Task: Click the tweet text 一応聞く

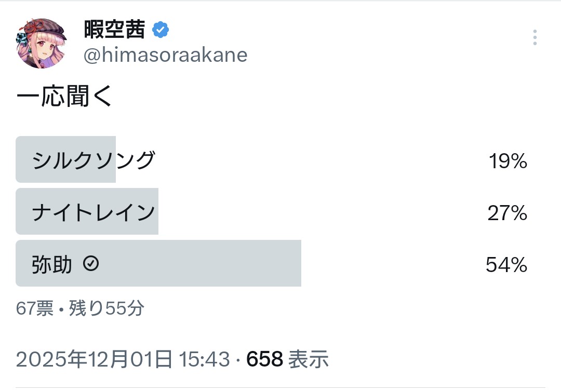Action: (65, 97)
